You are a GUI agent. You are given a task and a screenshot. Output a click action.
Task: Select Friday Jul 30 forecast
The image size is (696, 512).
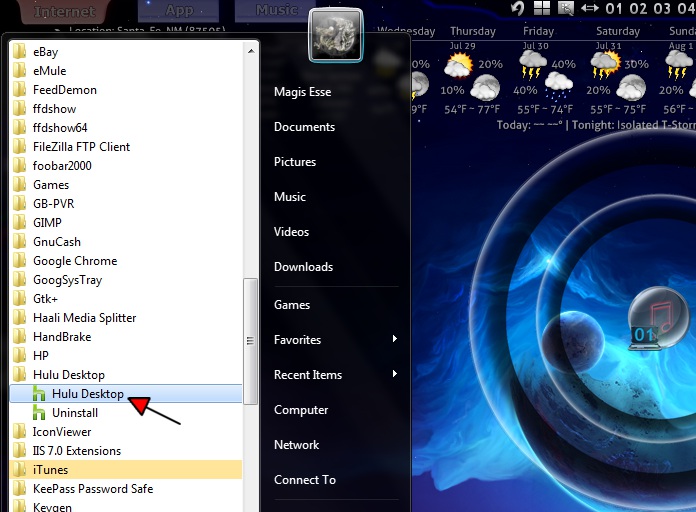544,71
